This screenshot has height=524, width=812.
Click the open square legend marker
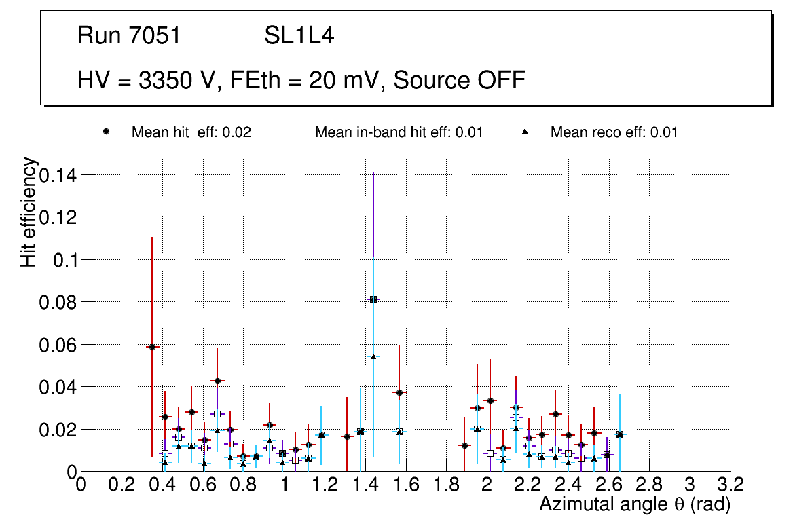pyautogui.click(x=290, y=132)
